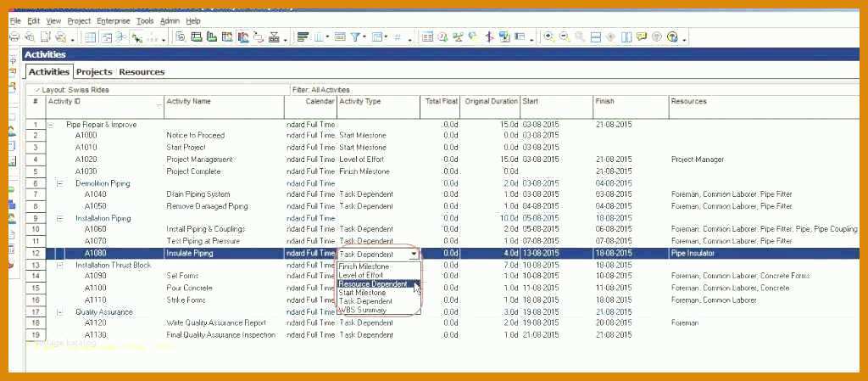Click the Schedule icon with clock
This screenshot has height=381, width=868.
click(442, 37)
